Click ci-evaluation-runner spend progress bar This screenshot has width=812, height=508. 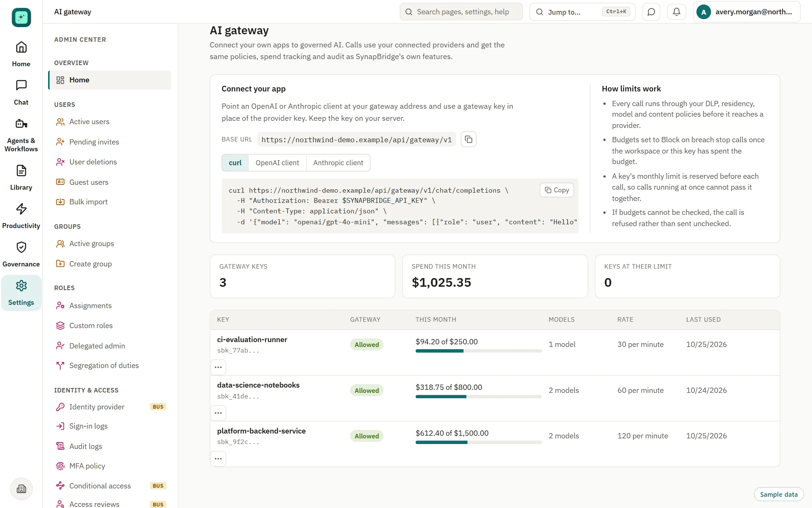click(479, 351)
